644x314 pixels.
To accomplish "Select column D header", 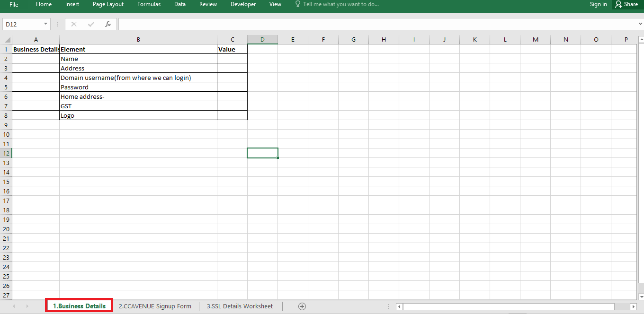I will coord(262,40).
